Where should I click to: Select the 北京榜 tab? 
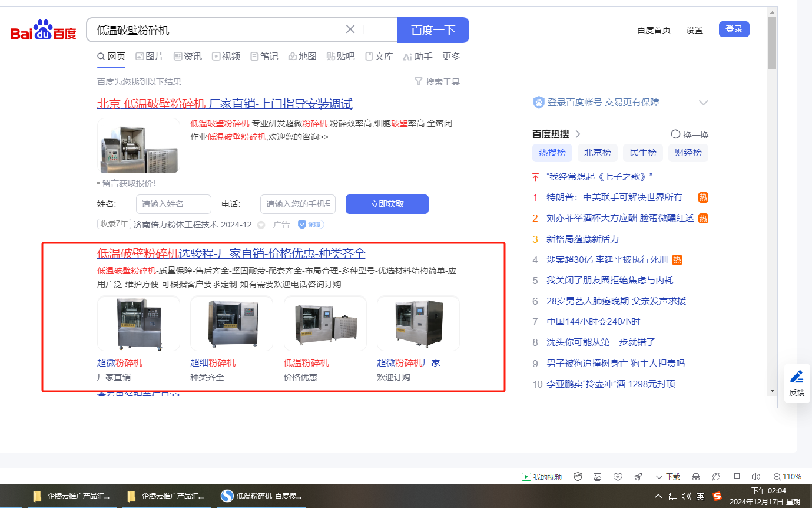(x=598, y=153)
